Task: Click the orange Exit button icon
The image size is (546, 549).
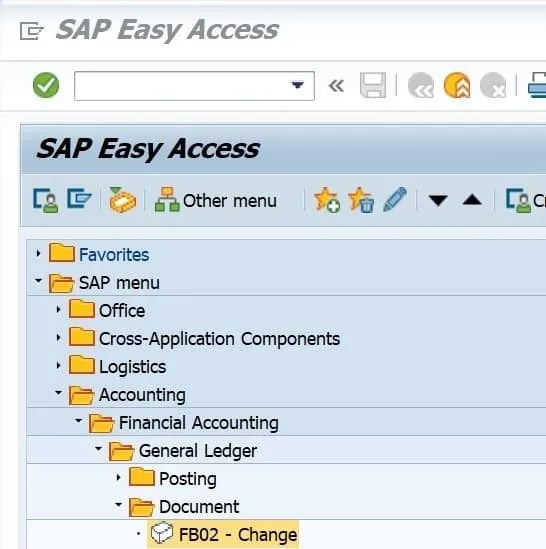Action: 457,85
